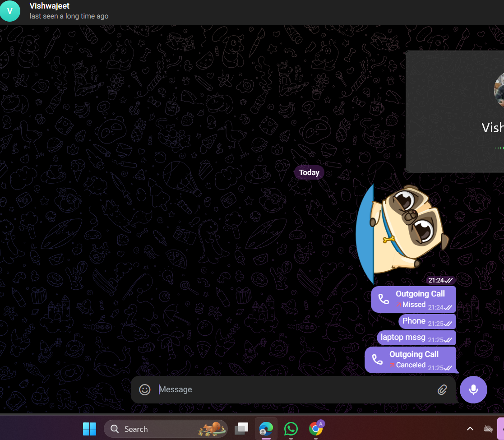
Task: Click the taskbar Search box
Action: pyautogui.click(x=166, y=429)
